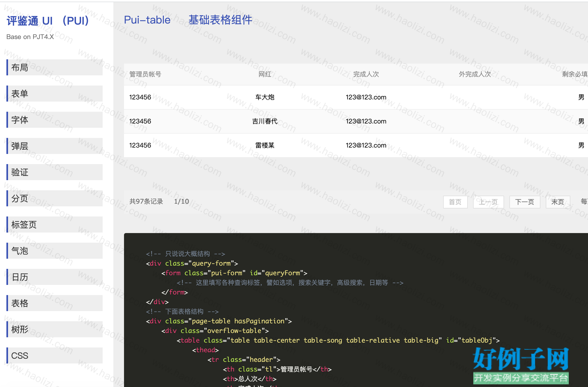Click the Pui-table heading
Screen dimensions: 588x387
[x=147, y=20]
